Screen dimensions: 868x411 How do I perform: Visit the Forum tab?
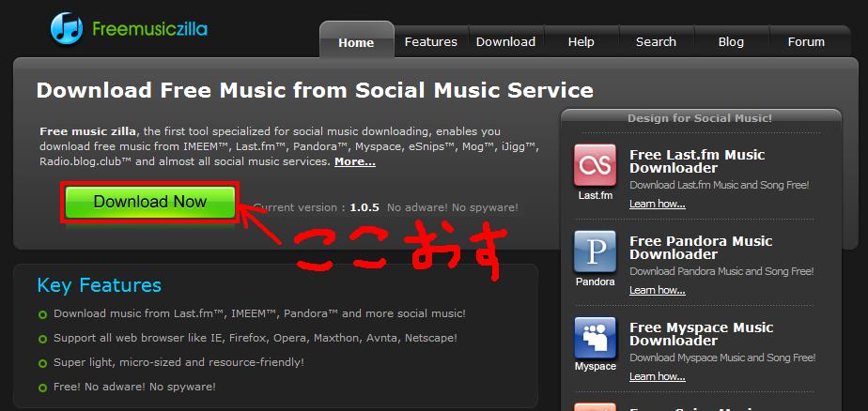807,42
